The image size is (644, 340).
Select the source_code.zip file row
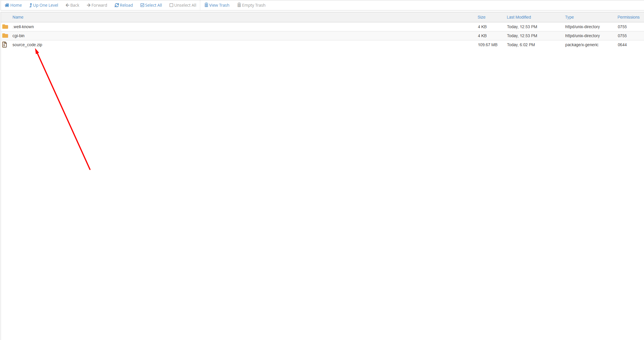(x=27, y=44)
